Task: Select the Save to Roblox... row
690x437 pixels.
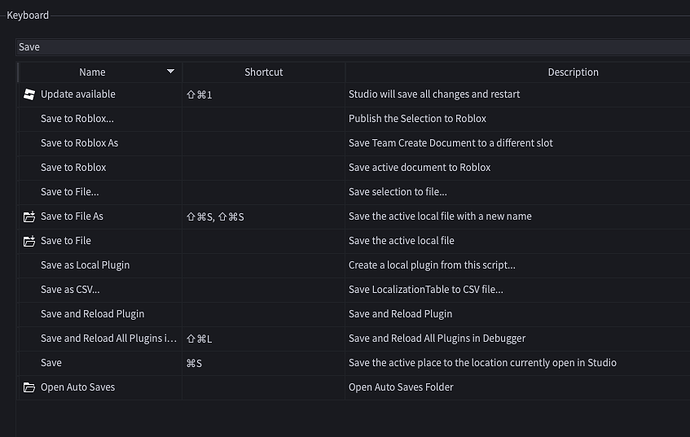Action: 76,119
